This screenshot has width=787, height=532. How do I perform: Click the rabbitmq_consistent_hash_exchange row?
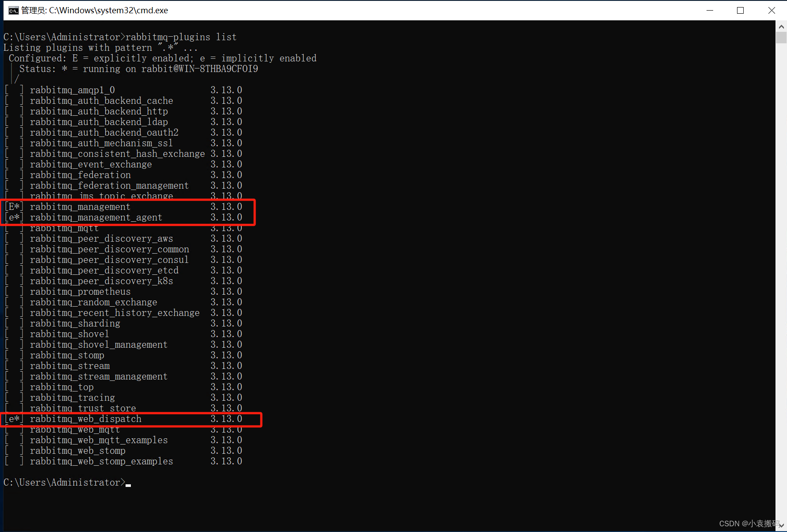(124, 154)
